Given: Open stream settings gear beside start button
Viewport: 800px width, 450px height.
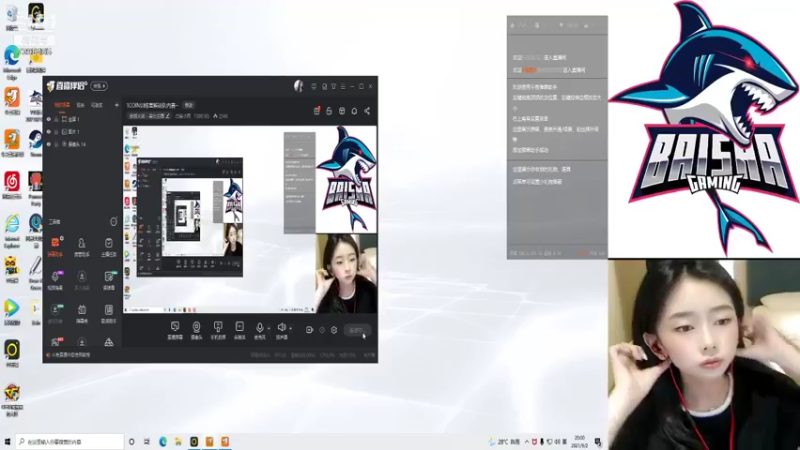Looking at the screenshot, I should (334, 330).
